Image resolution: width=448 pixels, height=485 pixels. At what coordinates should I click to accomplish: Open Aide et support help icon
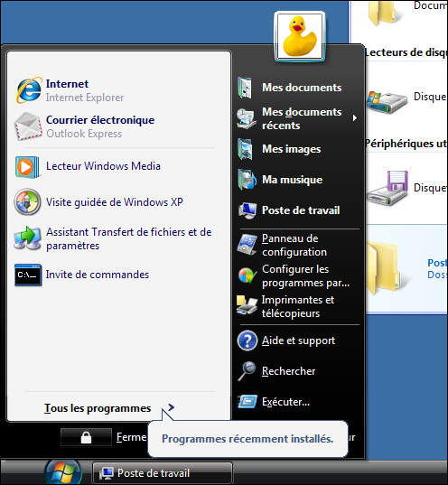(247, 340)
